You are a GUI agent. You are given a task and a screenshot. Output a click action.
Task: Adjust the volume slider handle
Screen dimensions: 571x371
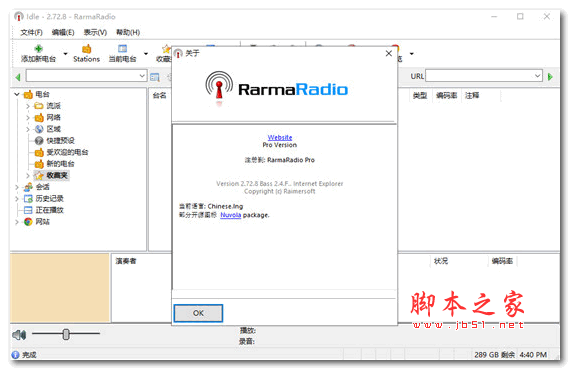(x=66, y=334)
